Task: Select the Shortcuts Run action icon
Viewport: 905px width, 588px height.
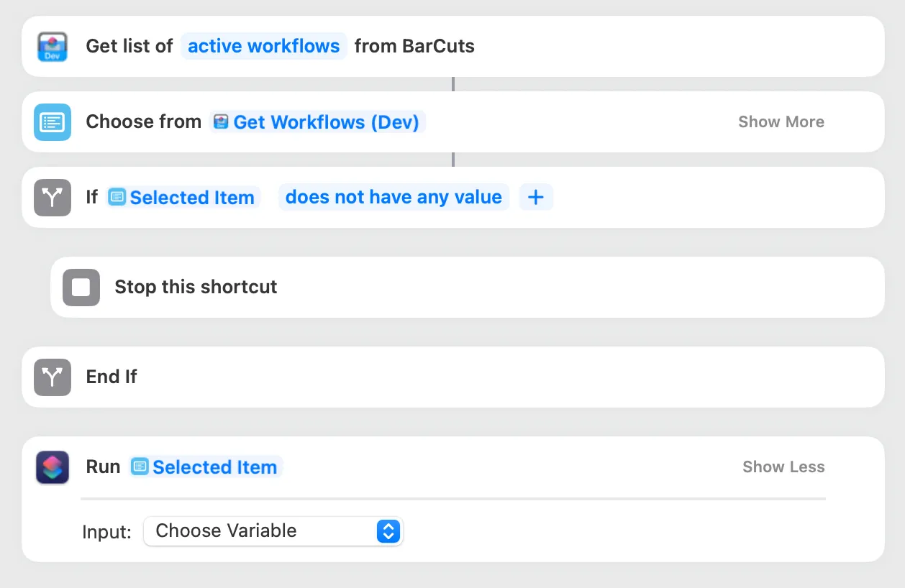Action: (52, 467)
